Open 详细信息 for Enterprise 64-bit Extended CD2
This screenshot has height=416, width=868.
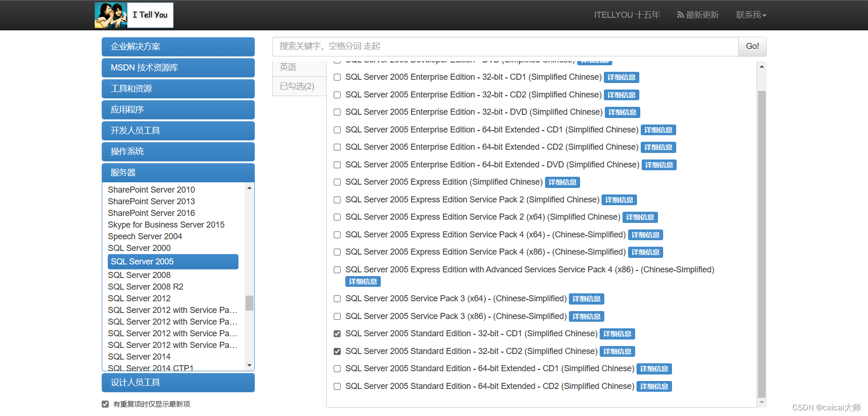click(658, 147)
